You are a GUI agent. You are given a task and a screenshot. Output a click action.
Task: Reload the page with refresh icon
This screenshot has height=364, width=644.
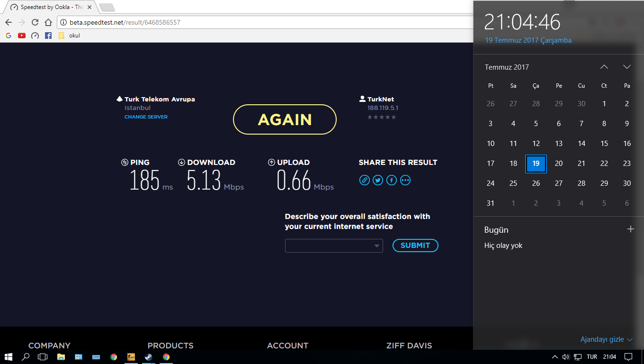[35, 22]
